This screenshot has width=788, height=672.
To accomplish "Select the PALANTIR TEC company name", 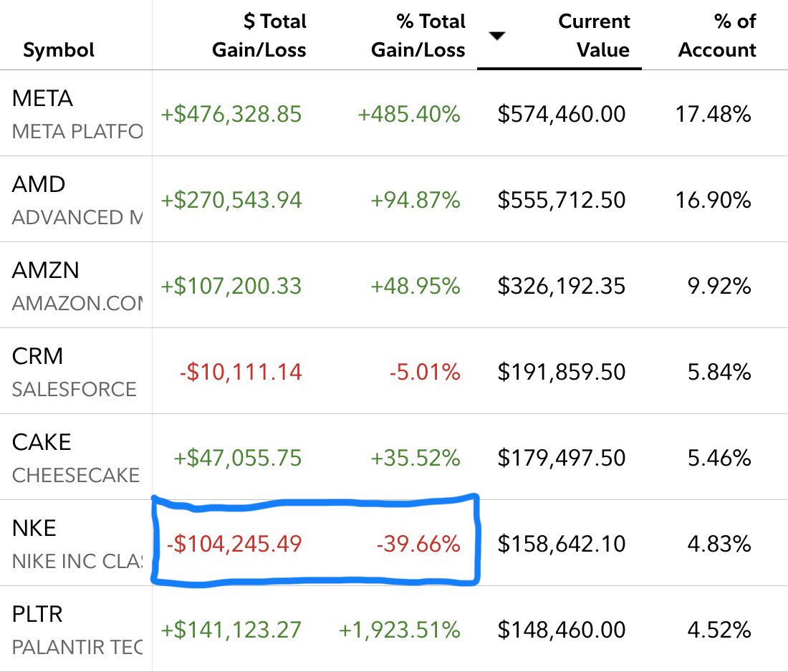I will [77, 647].
